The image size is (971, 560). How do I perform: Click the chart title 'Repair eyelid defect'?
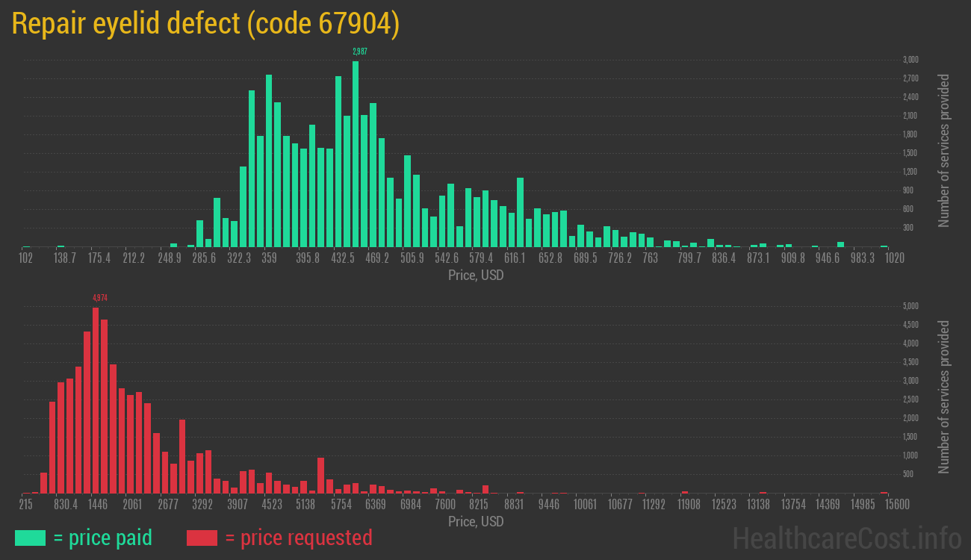coord(205,24)
